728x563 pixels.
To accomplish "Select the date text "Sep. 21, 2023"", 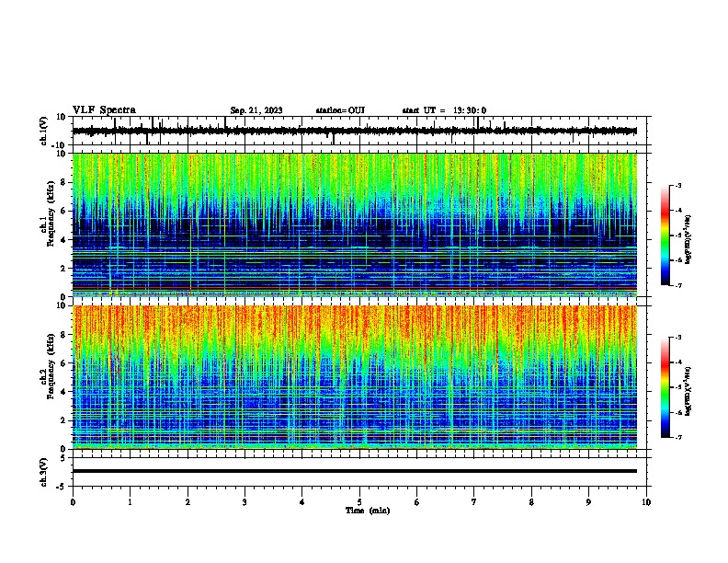I will (x=256, y=110).
